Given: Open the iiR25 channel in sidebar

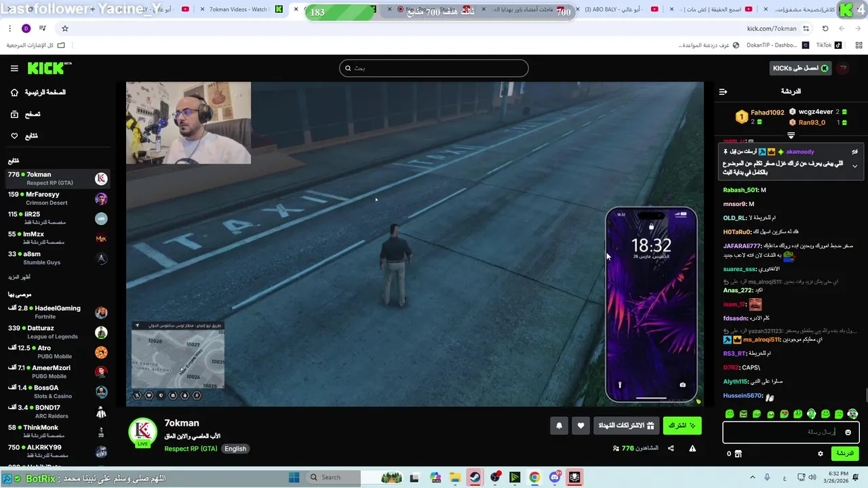Looking at the screenshot, I should [x=58, y=218].
